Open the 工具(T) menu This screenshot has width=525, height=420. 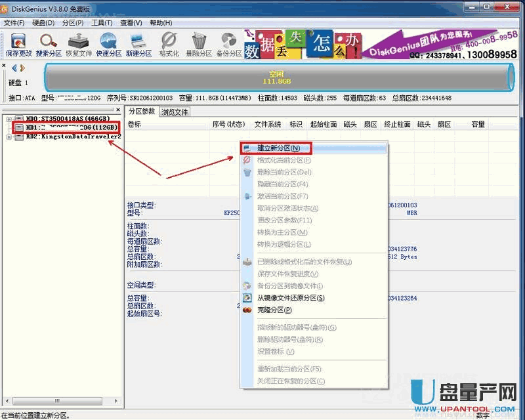click(102, 23)
